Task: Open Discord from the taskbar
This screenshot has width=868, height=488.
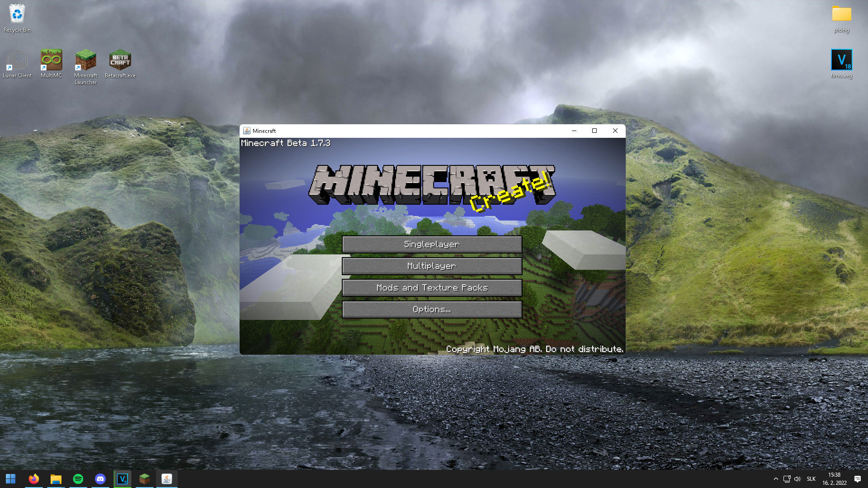Action: [x=100, y=479]
